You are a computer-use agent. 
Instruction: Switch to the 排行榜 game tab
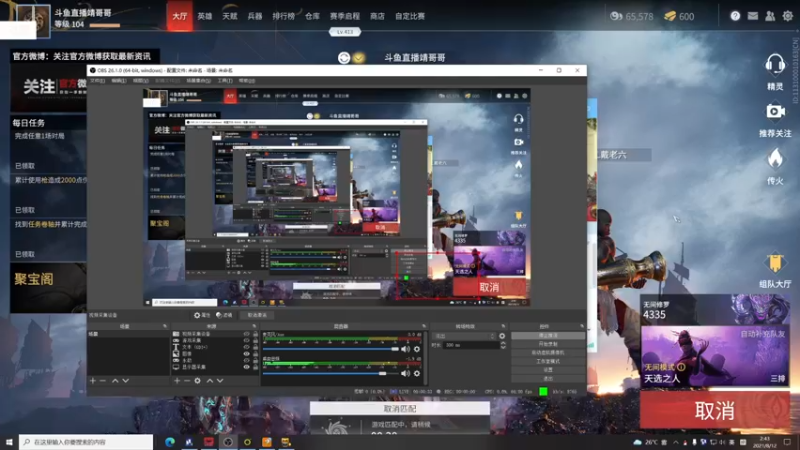[x=284, y=16]
